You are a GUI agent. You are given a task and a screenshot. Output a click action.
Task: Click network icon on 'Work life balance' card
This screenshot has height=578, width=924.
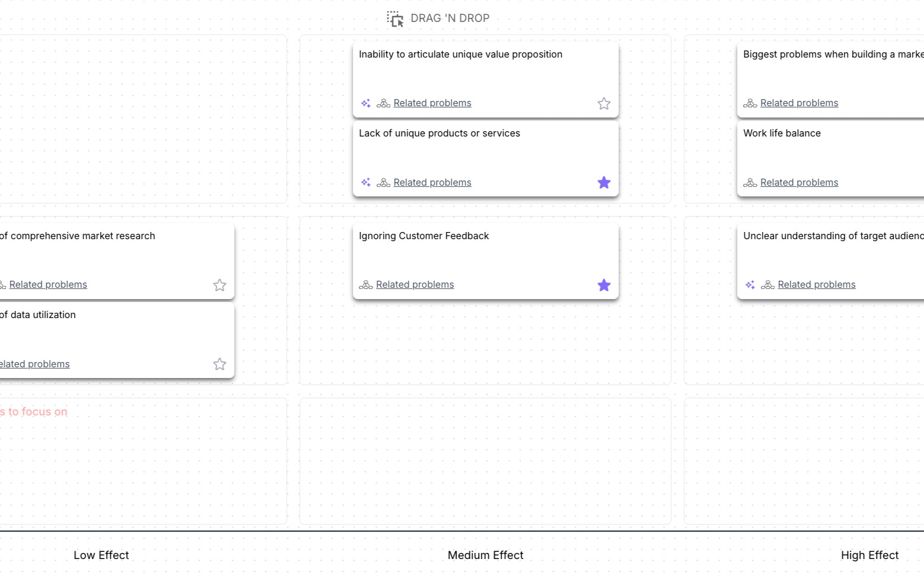[750, 182]
